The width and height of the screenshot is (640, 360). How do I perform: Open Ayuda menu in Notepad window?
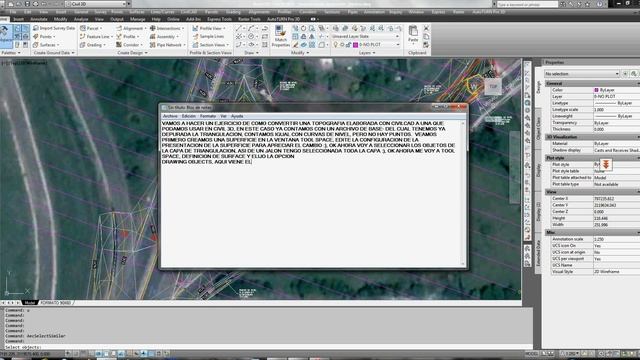click(237, 116)
